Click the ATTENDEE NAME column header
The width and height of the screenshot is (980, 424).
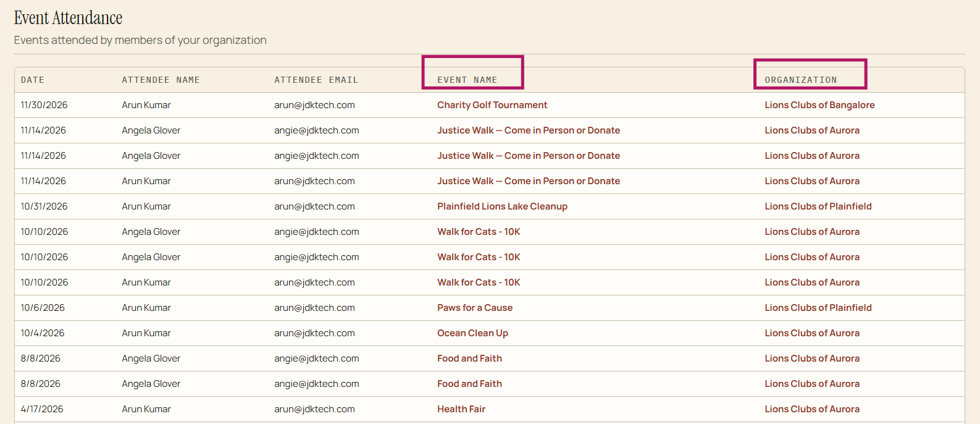point(161,80)
